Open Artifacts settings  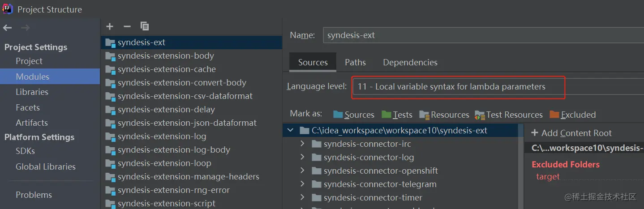click(32, 123)
